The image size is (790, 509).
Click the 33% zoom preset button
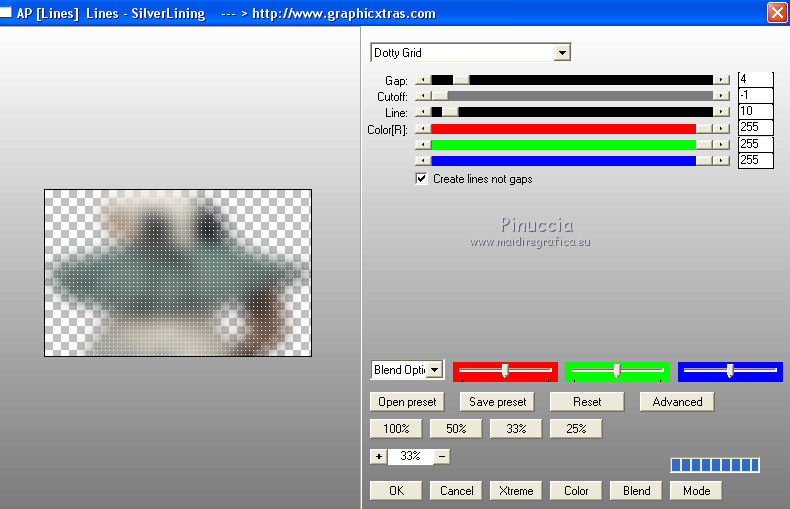(x=516, y=429)
